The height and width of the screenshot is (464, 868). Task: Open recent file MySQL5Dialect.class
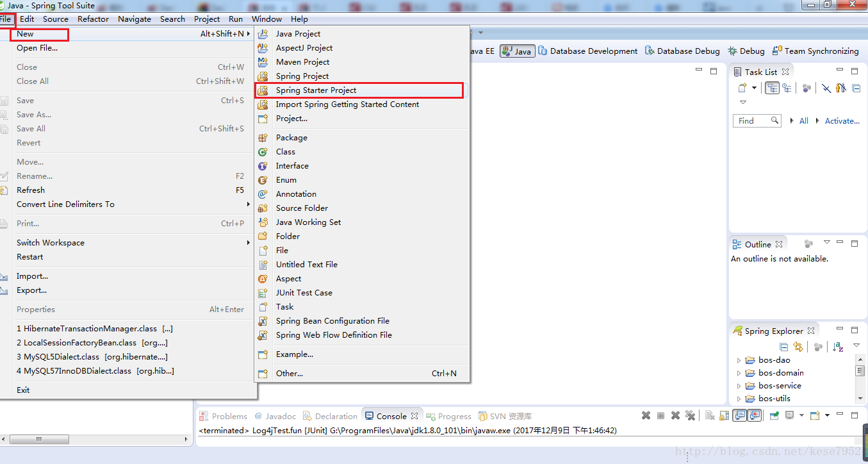pyautogui.click(x=127, y=357)
